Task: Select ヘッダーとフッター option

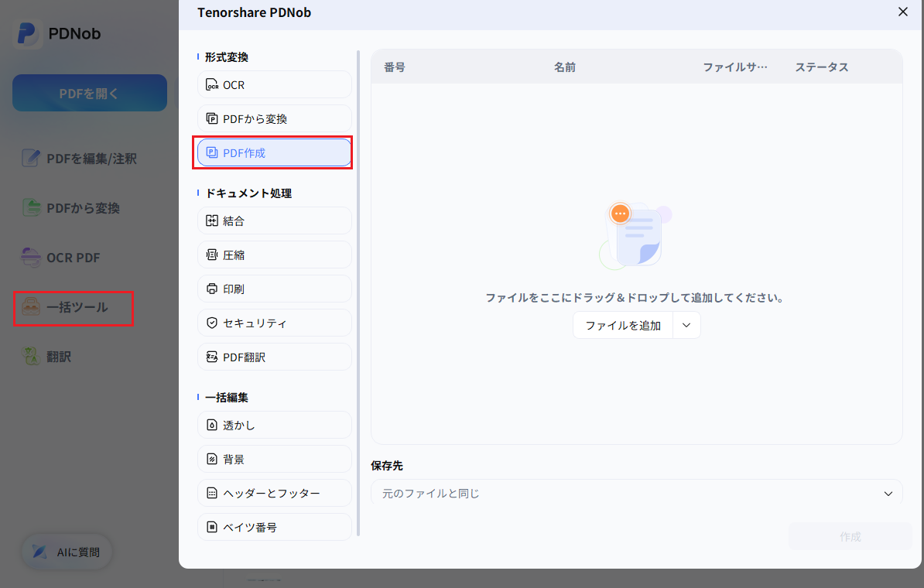Action: (275, 493)
